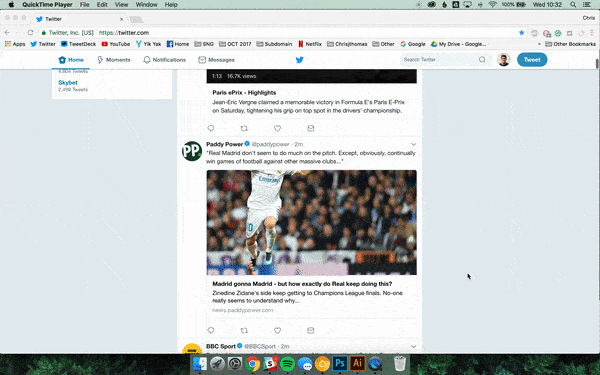Click the BBC Sport profile avatar
Screen dimensions: 600x375
pos(192,349)
